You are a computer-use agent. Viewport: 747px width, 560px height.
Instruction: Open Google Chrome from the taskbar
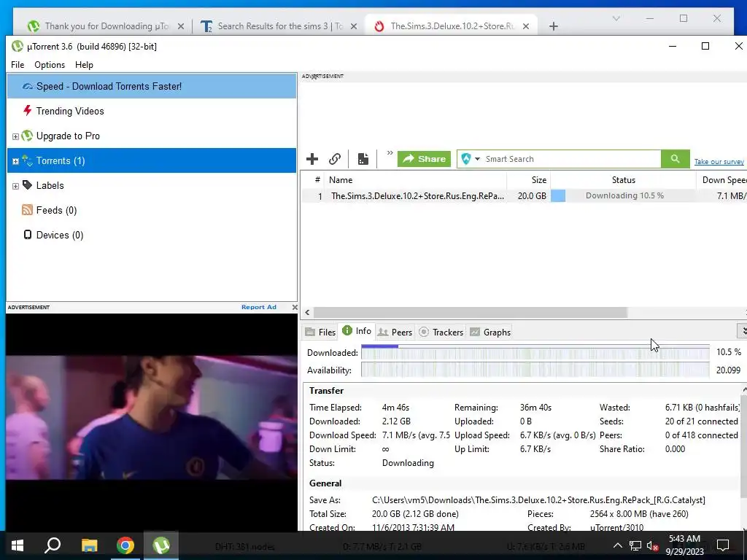point(125,545)
